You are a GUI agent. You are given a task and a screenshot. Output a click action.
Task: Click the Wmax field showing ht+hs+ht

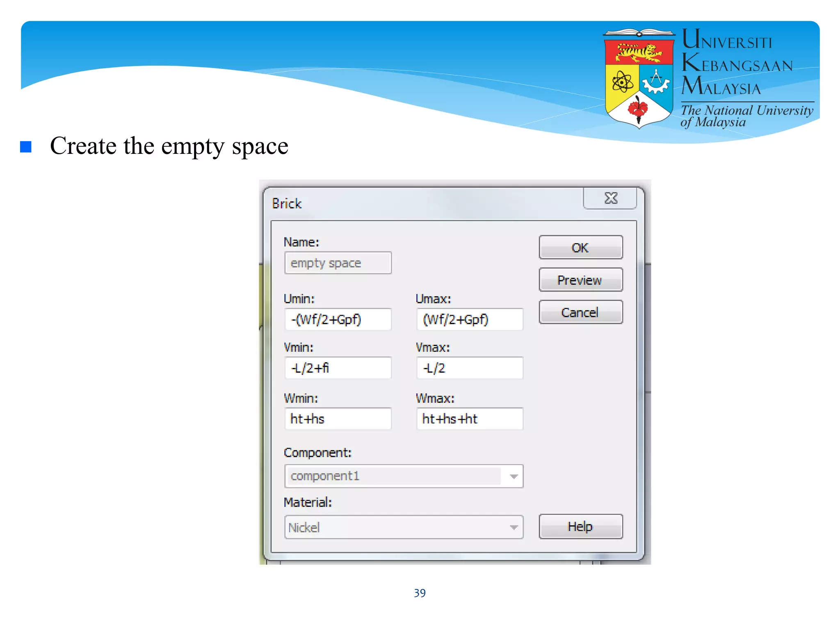[470, 419]
